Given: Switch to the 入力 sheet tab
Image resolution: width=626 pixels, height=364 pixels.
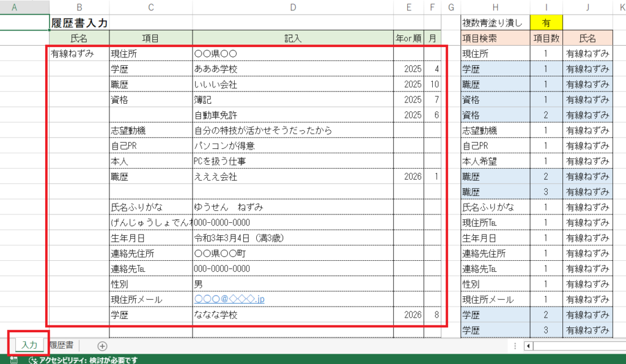Looking at the screenshot, I should 28,346.
